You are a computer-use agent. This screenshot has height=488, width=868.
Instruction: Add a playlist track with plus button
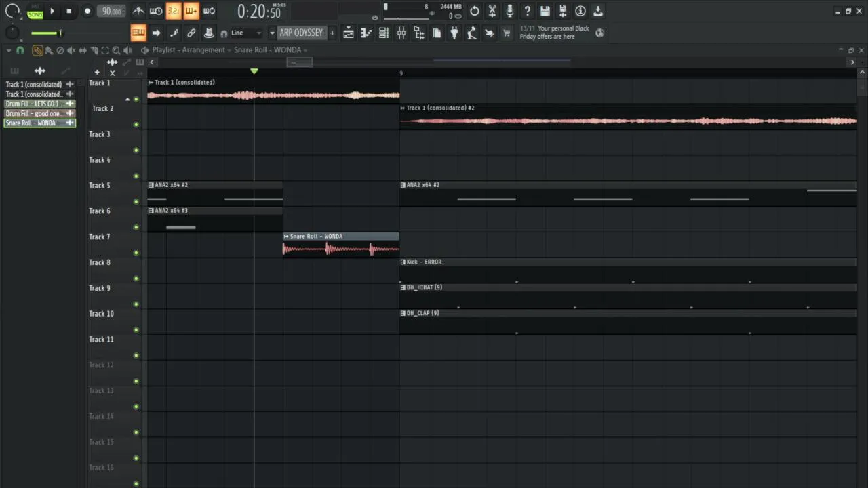click(x=97, y=73)
